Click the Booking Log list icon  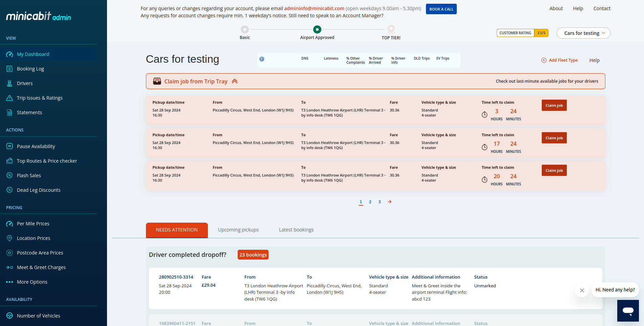tap(9, 69)
